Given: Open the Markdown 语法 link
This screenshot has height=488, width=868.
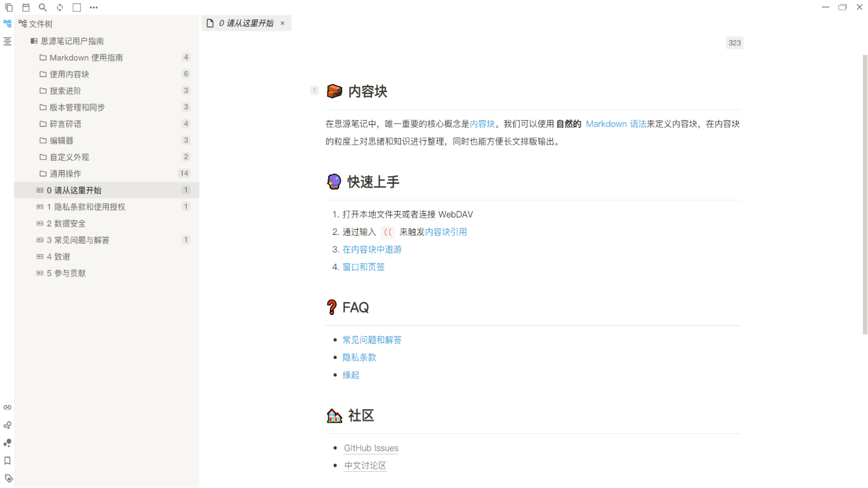Looking at the screenshot, I should [x=616, y=124].
